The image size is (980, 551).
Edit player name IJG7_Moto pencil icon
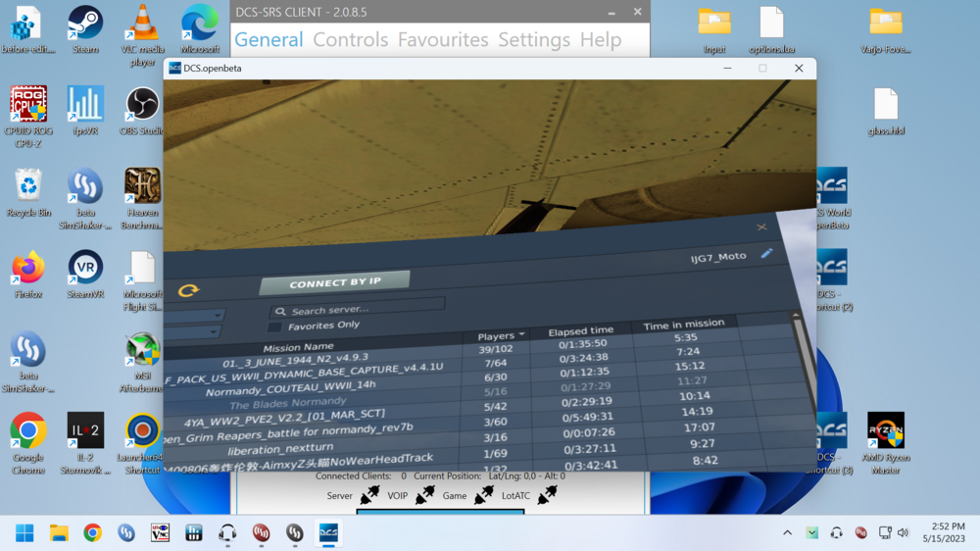pyautogui.click(x=767, y=253)
